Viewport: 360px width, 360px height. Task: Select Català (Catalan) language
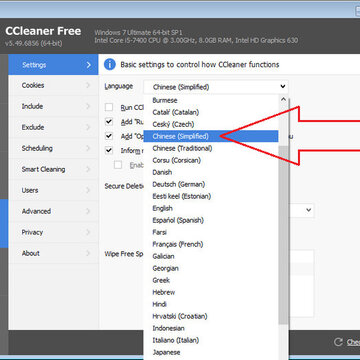211,112
